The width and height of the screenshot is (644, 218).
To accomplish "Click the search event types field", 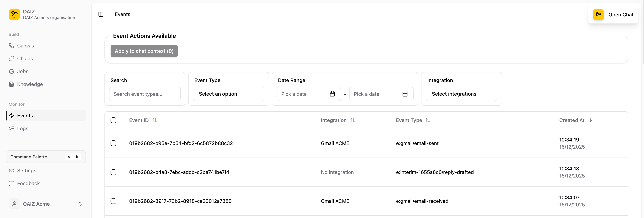I will click(x=145, y=94).
